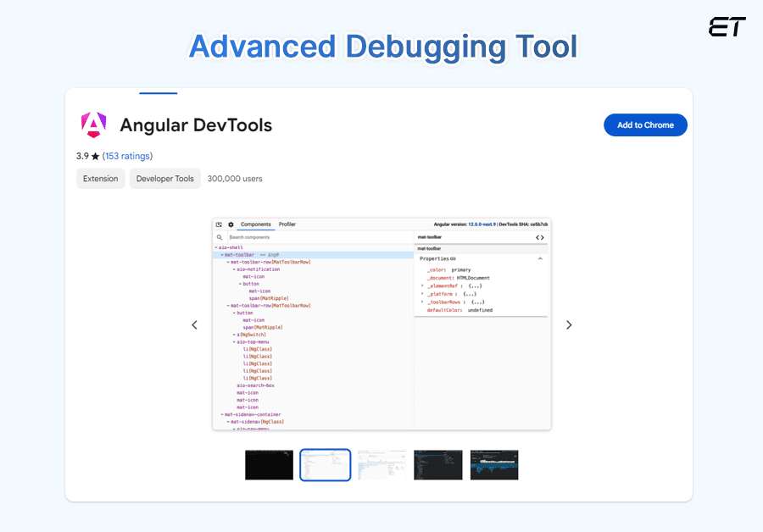This screenshot has width=763, height=532.
Task: Click the ET logo in the page header
Action: pyautogui.click(x=727, y=28)
